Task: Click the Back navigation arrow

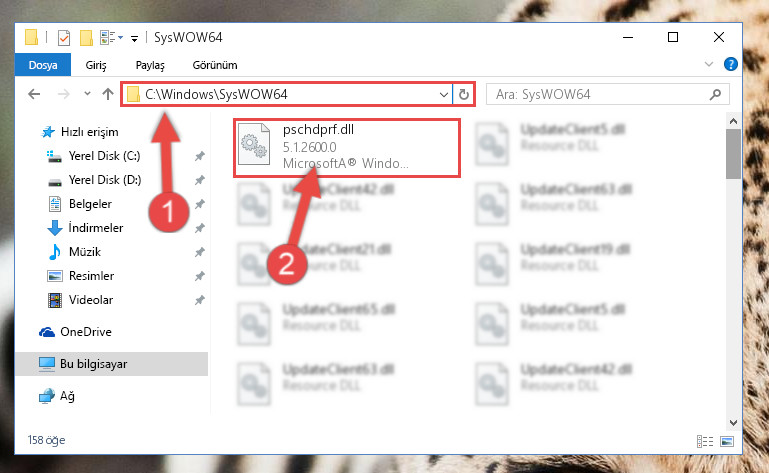Action: tap(34, 94)
